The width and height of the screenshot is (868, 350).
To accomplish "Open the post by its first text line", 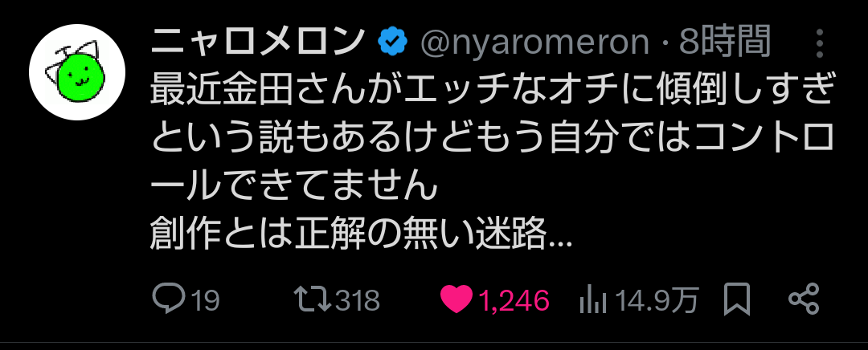I will point(492,90).
